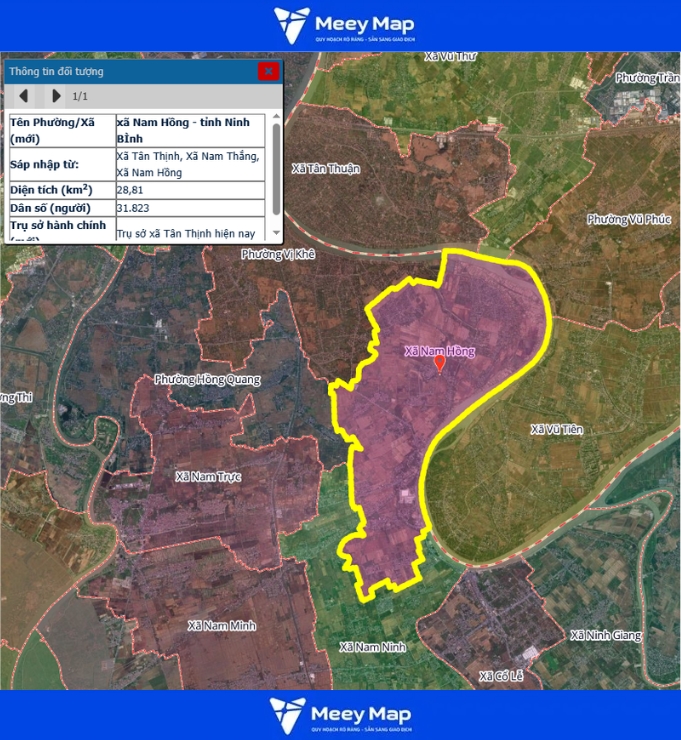Go to previous object with left arrow
Image resolution: width=681 pixels, height=740 pixels.
coord(24,97)
